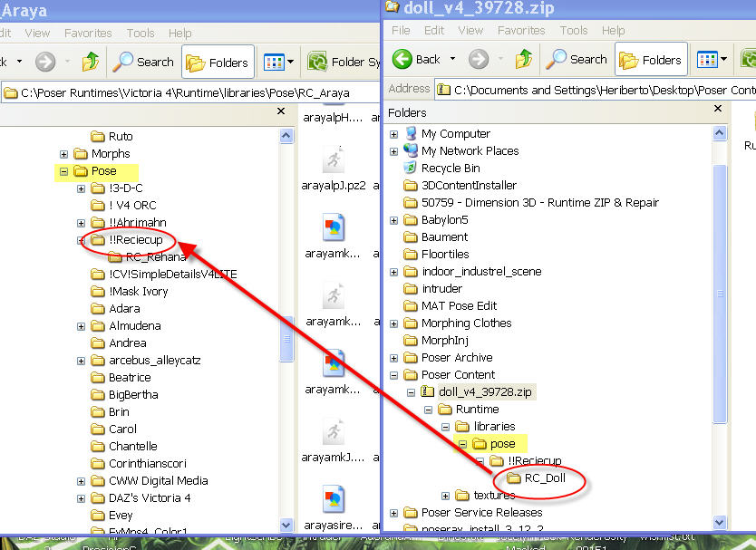Viewport: 756px width, 550px height.
Task: Click the address field in the zip window
Action: pos(595,90)
